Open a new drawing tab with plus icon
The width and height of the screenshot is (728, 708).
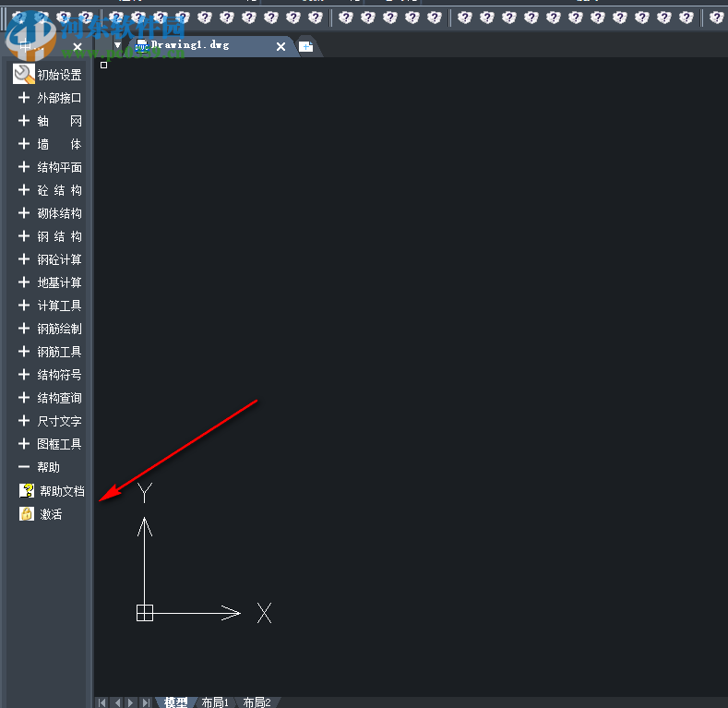click(306, 46)
